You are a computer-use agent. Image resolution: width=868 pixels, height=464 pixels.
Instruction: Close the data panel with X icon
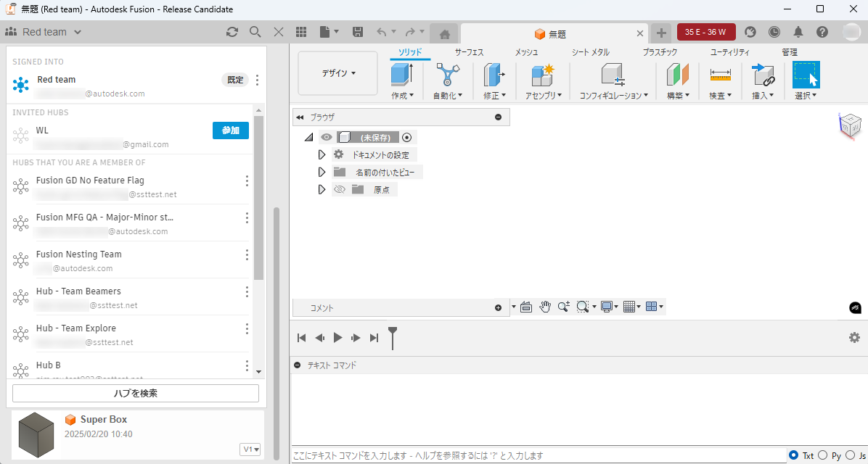[x=279, y=32]
